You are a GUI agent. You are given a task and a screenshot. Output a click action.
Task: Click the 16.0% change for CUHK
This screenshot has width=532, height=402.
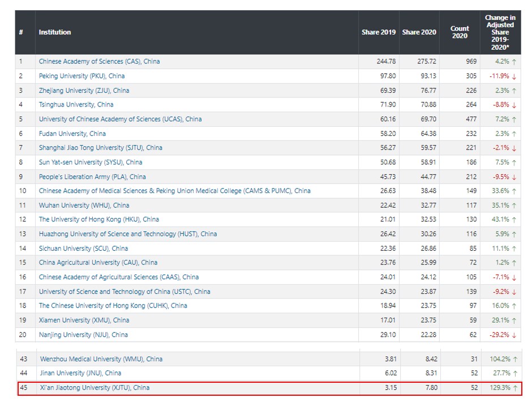point(501,306)
